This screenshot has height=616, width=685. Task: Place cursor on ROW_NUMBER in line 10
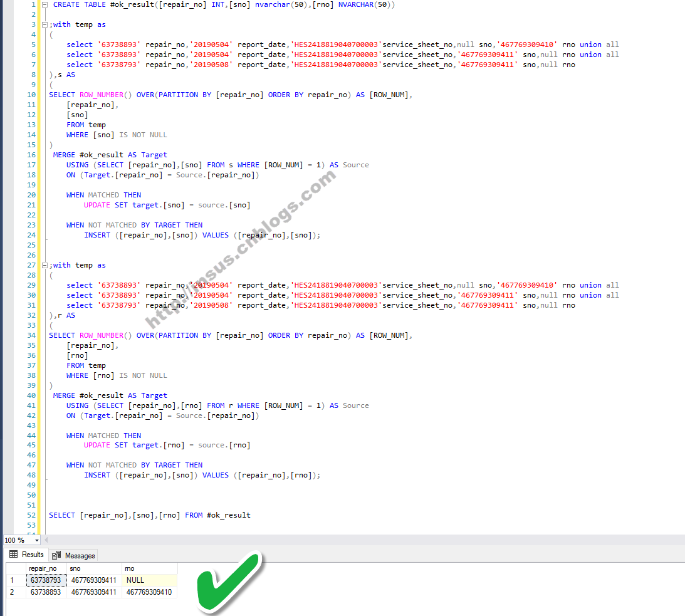(100, 95)
